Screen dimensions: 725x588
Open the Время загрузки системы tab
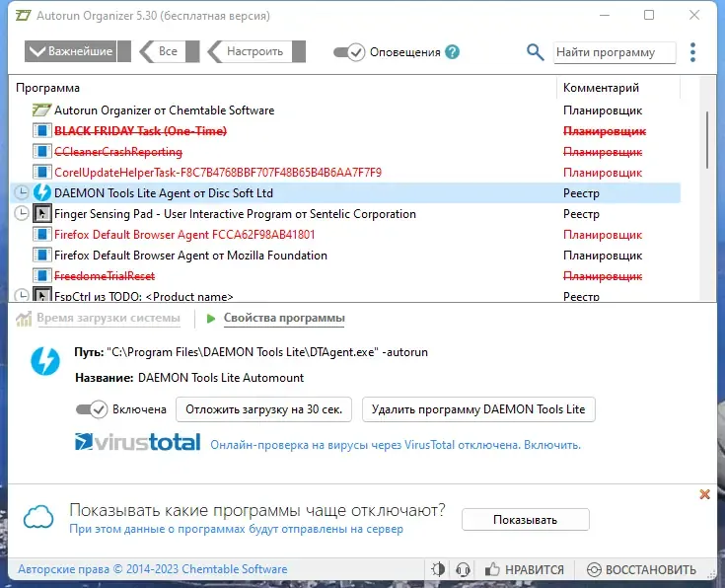click(x=109, y=319)
